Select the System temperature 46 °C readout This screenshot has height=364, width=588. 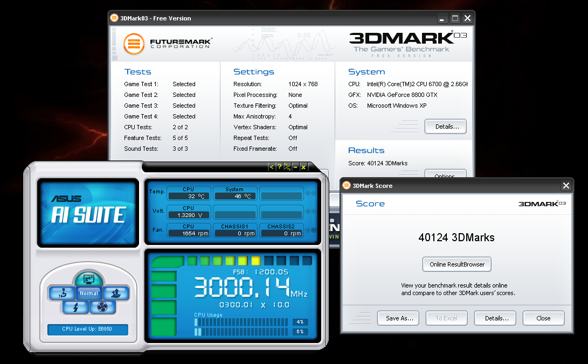(x=235, y=196)
